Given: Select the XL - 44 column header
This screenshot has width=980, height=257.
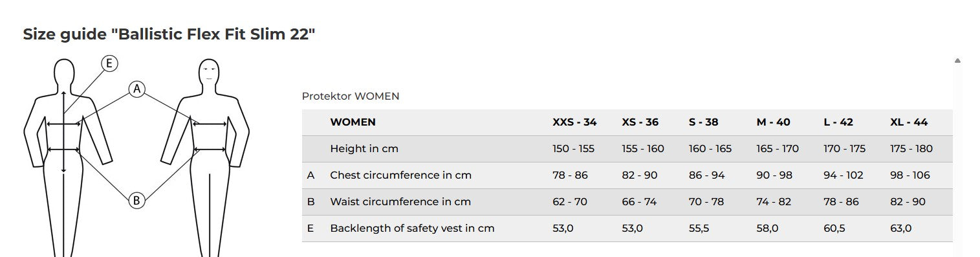Looking at the screenshot, I should pyautogui.click(x=909, y=122).
